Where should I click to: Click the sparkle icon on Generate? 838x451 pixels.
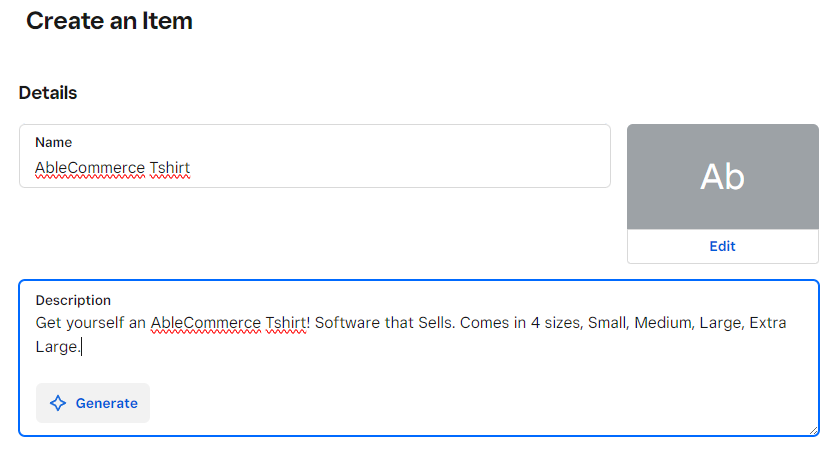[x=58, y=403]
